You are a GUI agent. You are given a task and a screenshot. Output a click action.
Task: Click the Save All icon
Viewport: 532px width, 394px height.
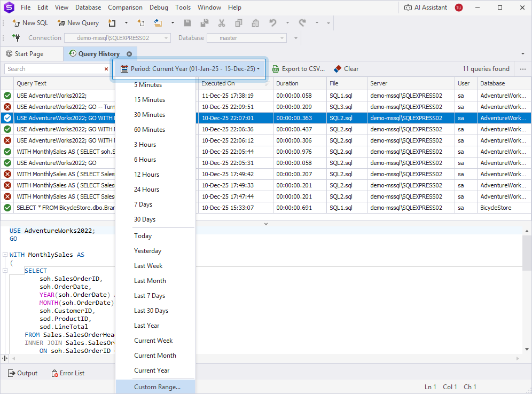[x=204, y=23]
